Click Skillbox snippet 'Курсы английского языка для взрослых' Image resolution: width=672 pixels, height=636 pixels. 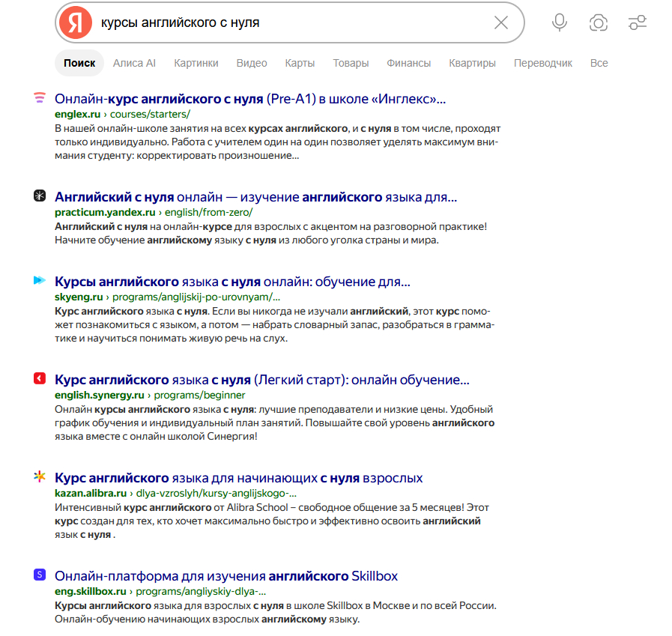[276, 613]
